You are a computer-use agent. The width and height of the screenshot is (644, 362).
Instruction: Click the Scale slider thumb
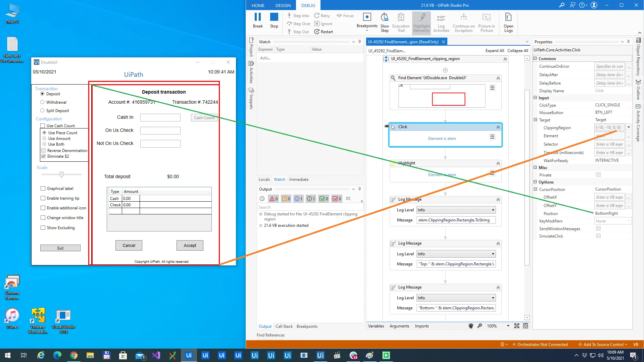tap(61, 174)
